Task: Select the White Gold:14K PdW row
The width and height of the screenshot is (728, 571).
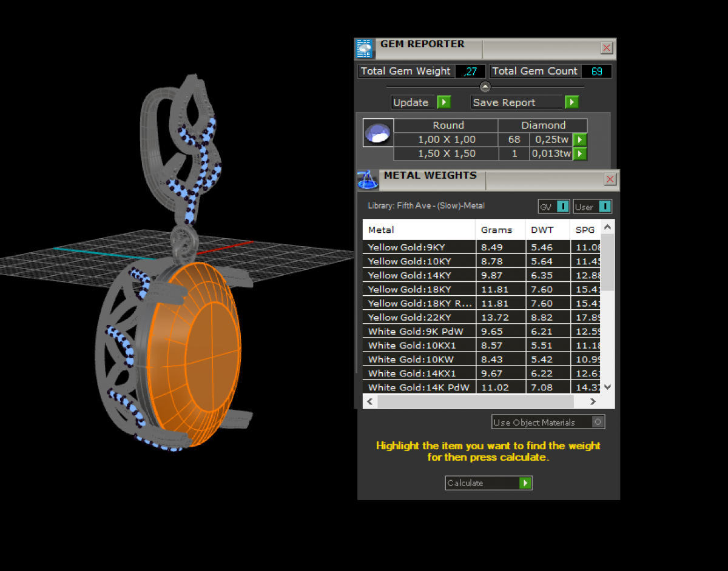Action: (482, 387)
